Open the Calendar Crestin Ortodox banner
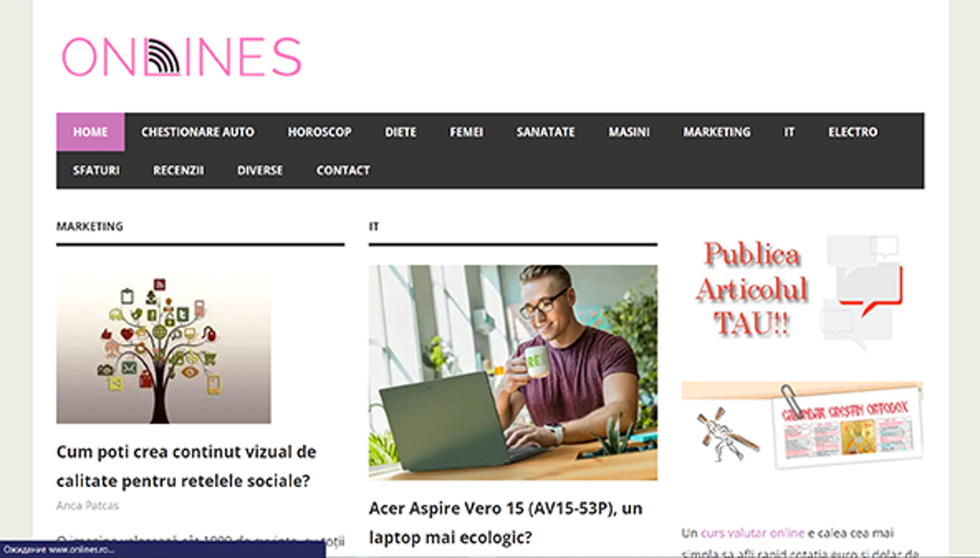 tap(802, 426)
